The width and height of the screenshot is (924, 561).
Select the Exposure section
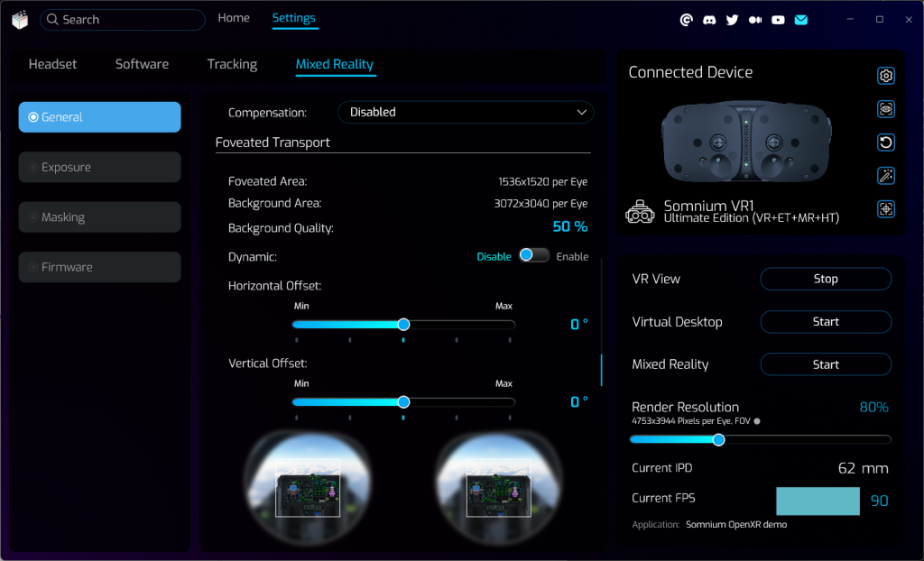[99, 167]
